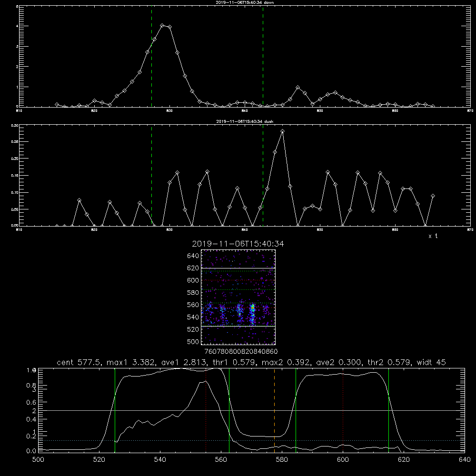
Task: Click x-axis label '580' of bottom plot
Action: [x=282, y=460]
